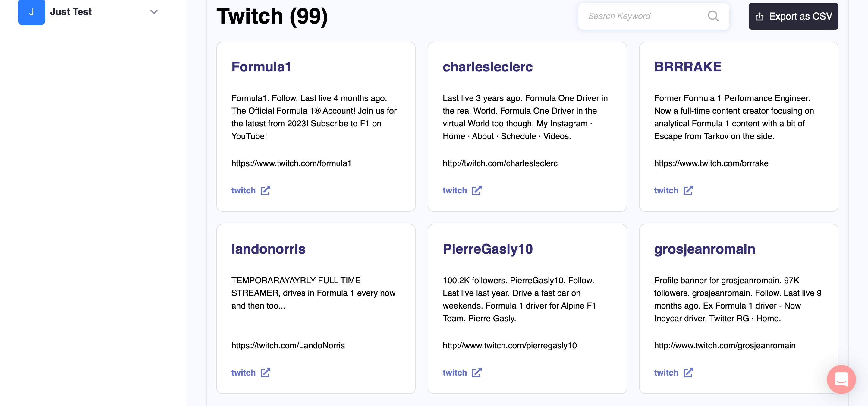Screen dimensions: 868x406
Task: Open the charlesleclerc card title
Action: [x=487, y=67]
